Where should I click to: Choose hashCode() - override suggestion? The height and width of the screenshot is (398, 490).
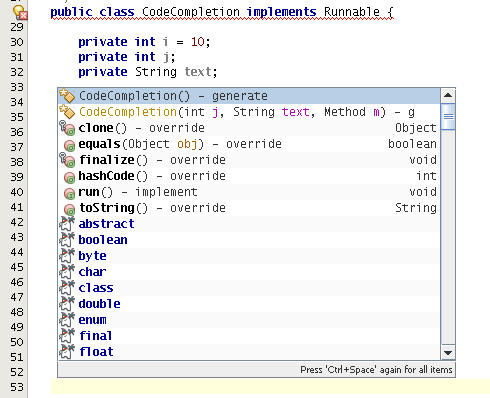[x=249, y=176]
